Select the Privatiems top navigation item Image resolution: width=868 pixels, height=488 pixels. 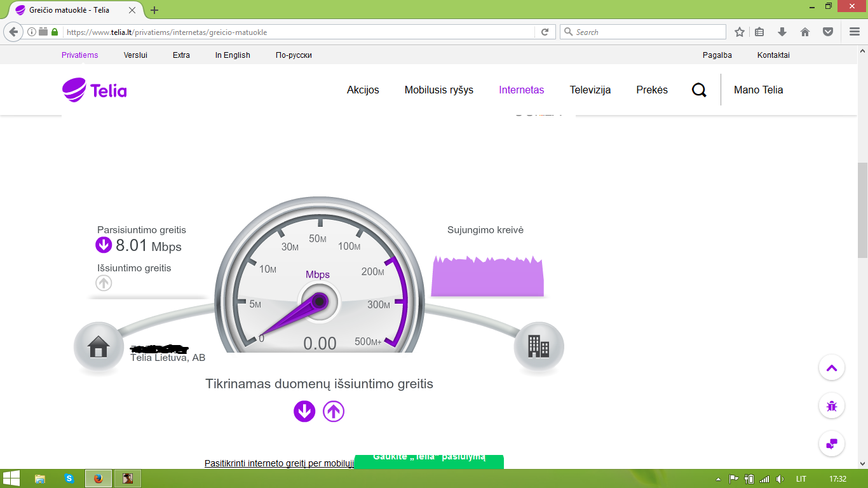click(80, 55)
